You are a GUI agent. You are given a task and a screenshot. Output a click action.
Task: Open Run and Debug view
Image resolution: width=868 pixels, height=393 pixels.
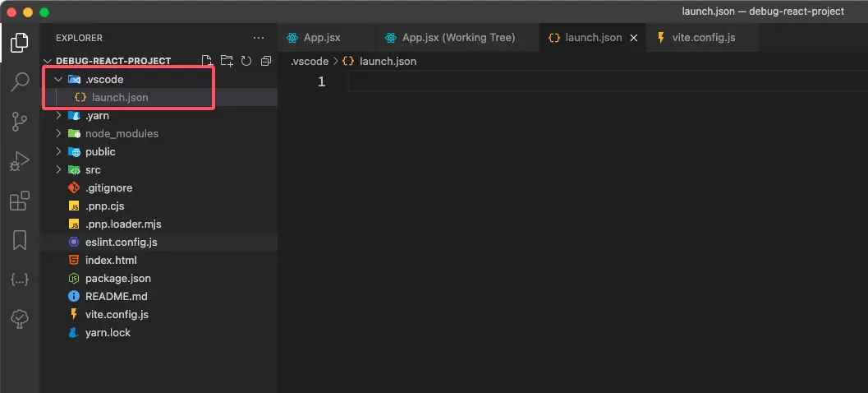coord(20,161)
